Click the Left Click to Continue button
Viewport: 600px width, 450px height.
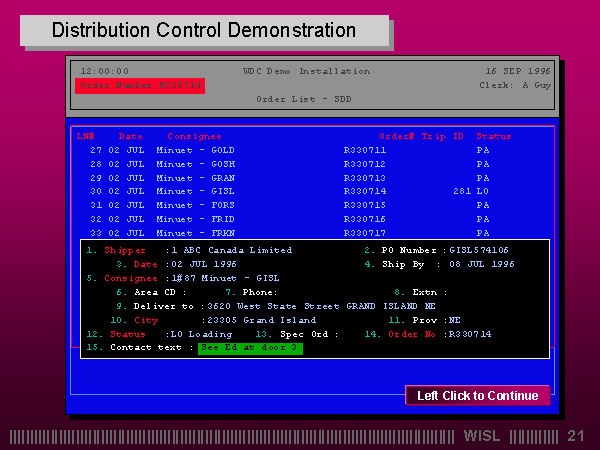[x=478, y=395]
